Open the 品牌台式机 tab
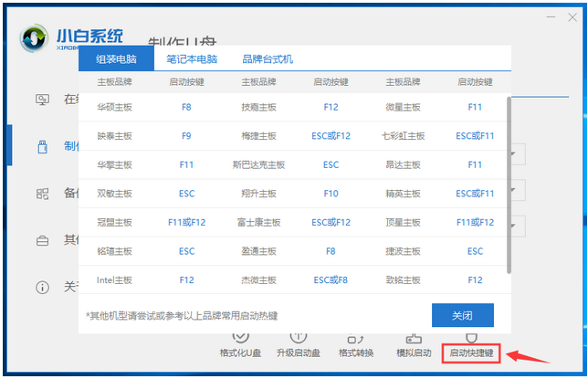The width and height of the screenshot is (588, 379). coord(268,59)
